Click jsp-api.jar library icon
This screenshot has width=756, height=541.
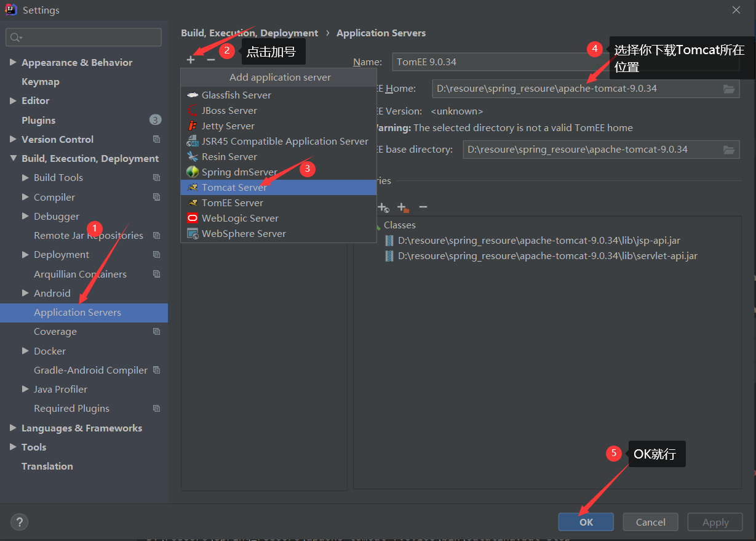[x=389, y=241]
